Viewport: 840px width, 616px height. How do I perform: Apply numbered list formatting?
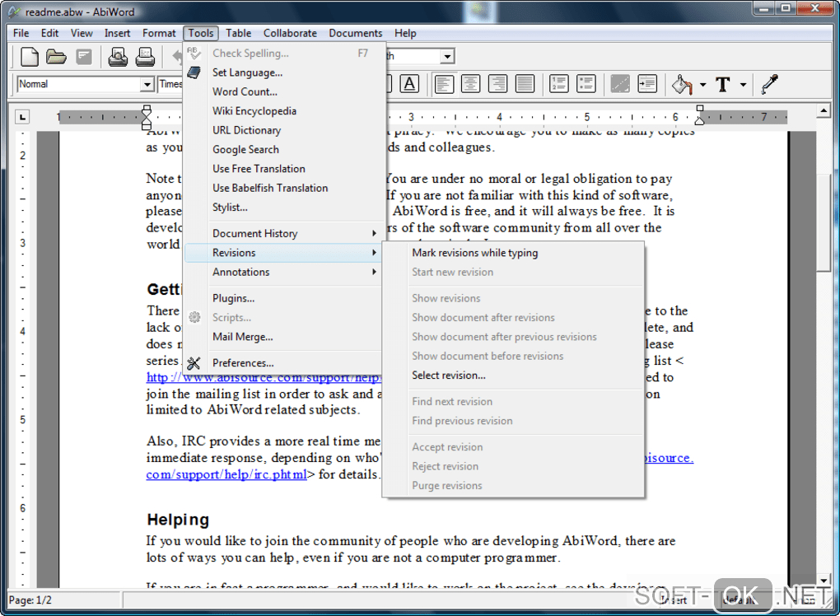point(558,84)
